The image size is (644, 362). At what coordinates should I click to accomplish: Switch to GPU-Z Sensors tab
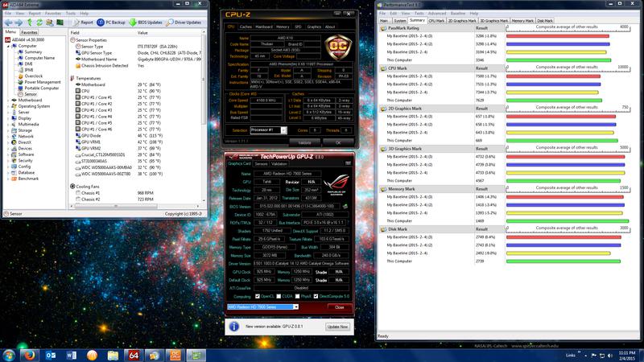pos(261,164)
